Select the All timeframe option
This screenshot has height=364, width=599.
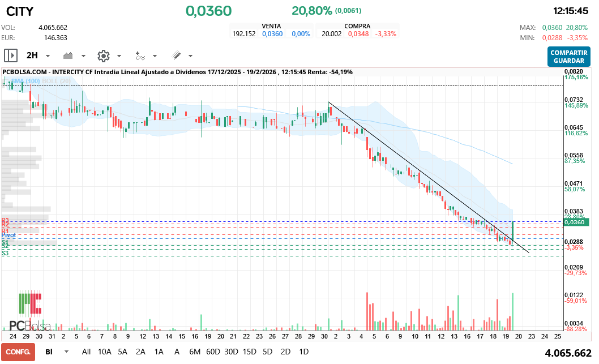(x=86, y=352)
